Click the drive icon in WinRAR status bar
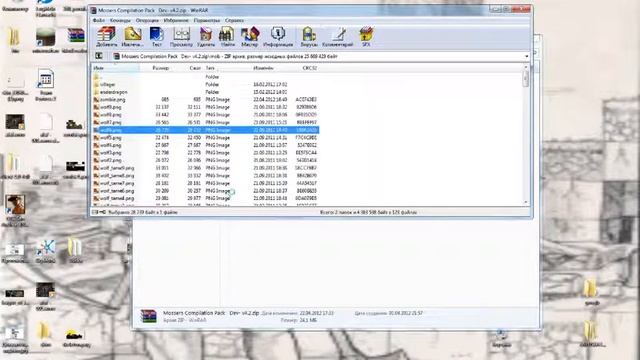 pos(95,212)
